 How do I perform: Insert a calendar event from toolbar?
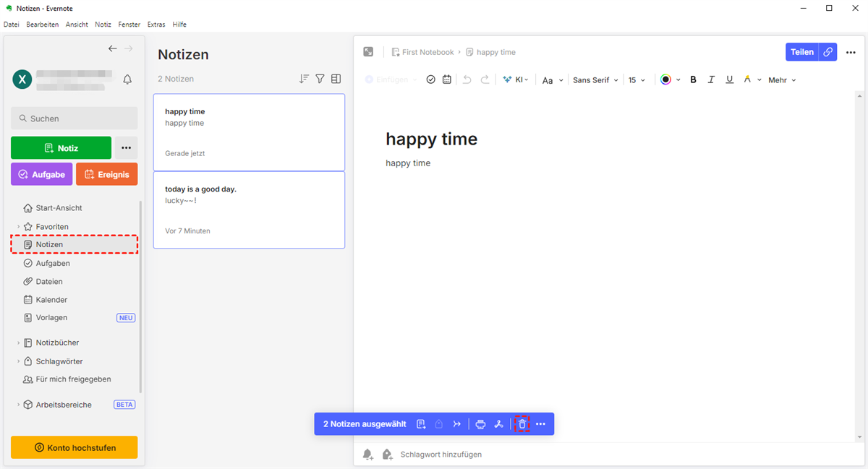447,79
